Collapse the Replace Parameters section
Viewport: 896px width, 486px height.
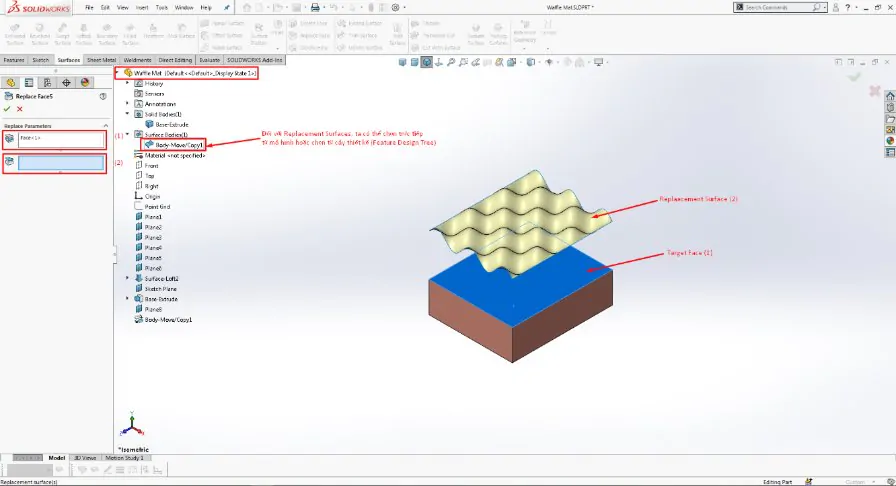[105, 126]
